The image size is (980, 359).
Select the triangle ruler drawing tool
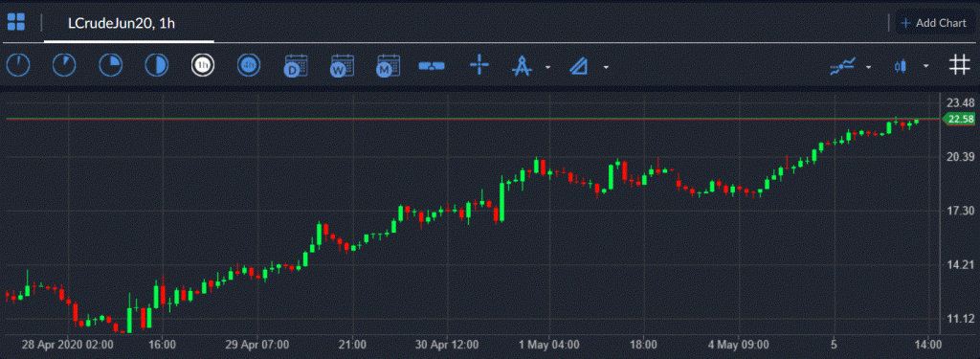[x=579, y=65]
